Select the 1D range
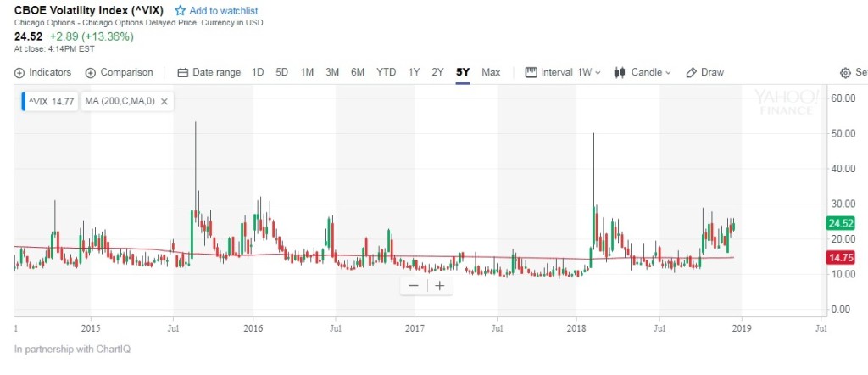The height and width of the screenshot is (375, 868). [258, 72]
